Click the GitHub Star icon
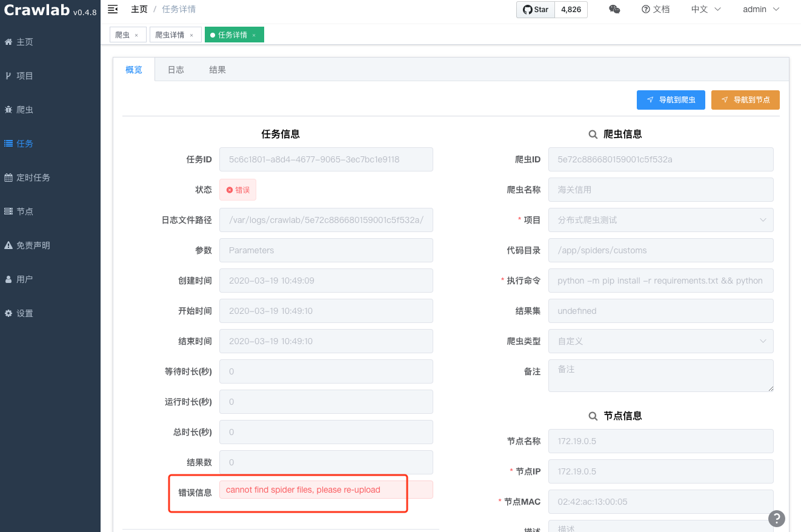The height and width of the screenshot is (532, 801). 527,10
